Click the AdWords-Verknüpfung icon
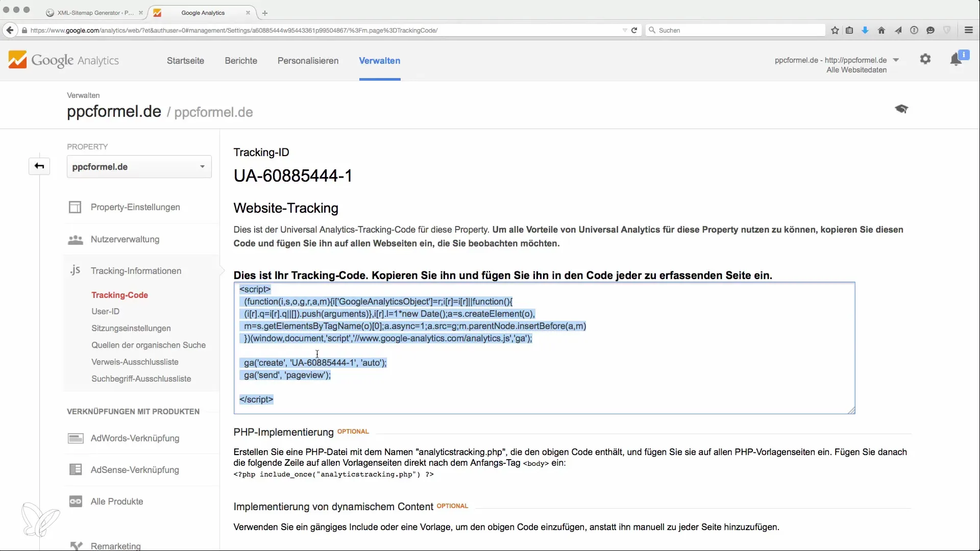The height and width of the screenshot is (551, 980). pos(76,438)
